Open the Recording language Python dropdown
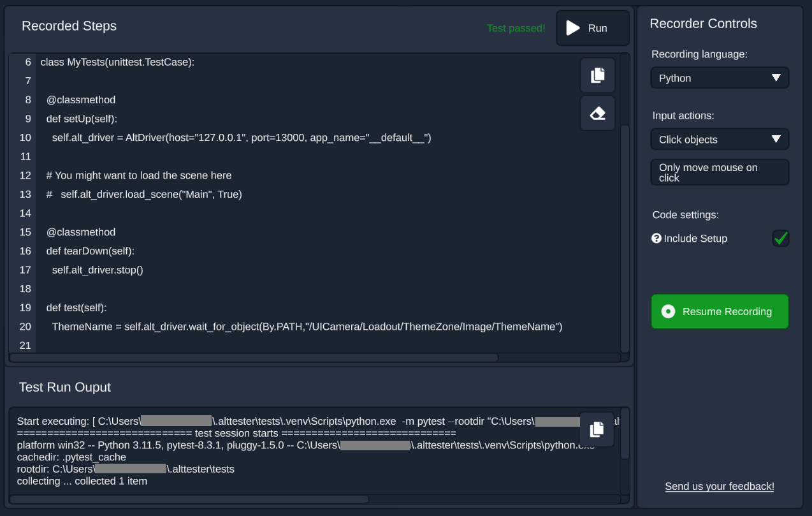This screenshot has height=516, width=812. tap(720, 78)
